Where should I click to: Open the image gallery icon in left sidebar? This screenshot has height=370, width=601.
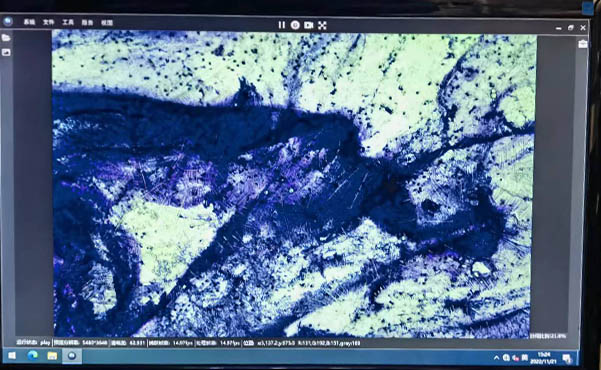click(x=6, y=52)
